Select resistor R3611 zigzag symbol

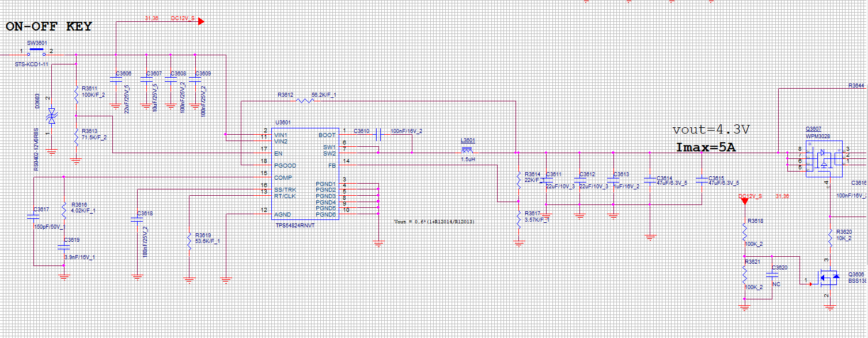(x=76, y=95)
